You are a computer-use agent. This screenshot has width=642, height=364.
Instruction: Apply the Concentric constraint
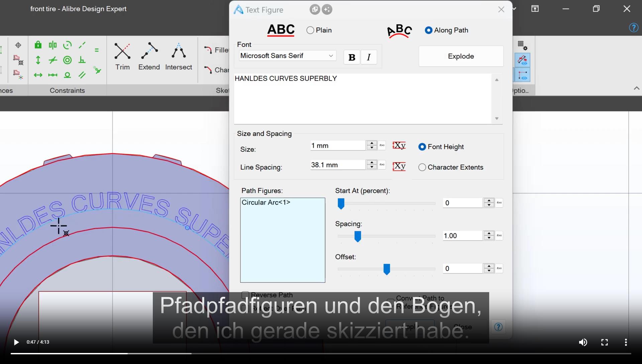pyautogui.click(x=68, y=60)
